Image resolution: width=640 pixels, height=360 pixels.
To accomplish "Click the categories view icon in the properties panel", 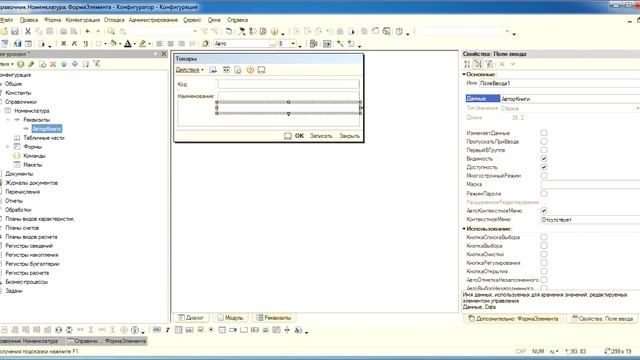I will pos(478,64).
